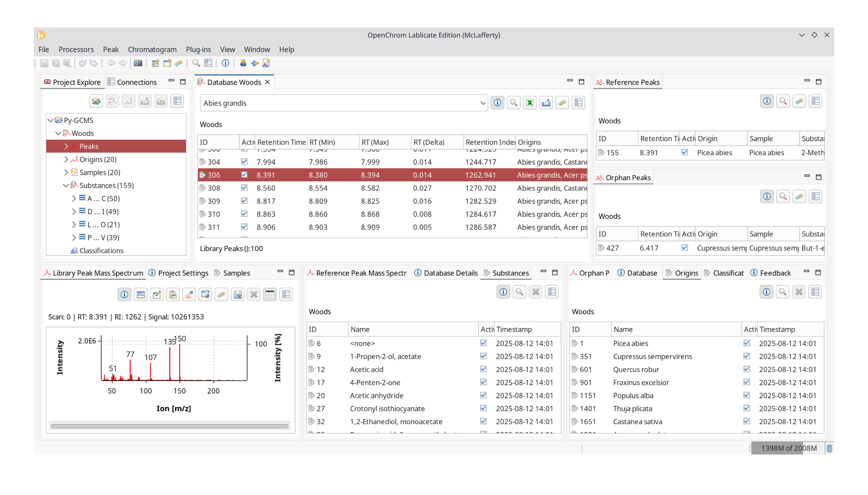
Task: Switch to the Connections tab
Action: click(x=132, y=83)
